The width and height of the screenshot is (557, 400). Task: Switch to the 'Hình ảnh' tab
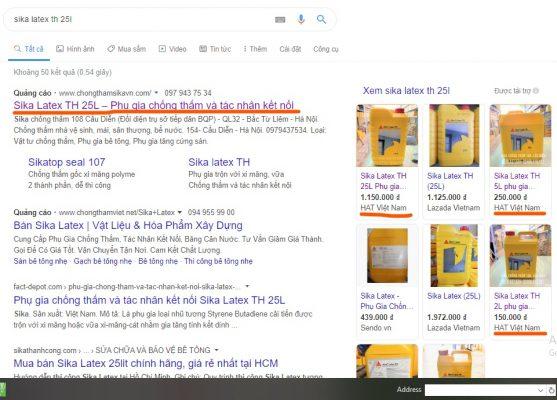(75, 49)
